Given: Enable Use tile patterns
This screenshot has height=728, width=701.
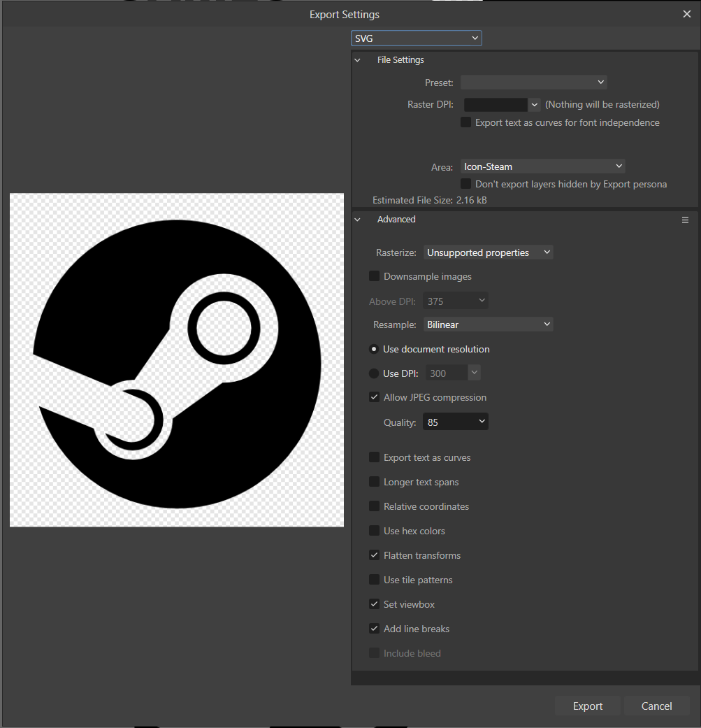Looking at the screenshot, I should point(374,580).
